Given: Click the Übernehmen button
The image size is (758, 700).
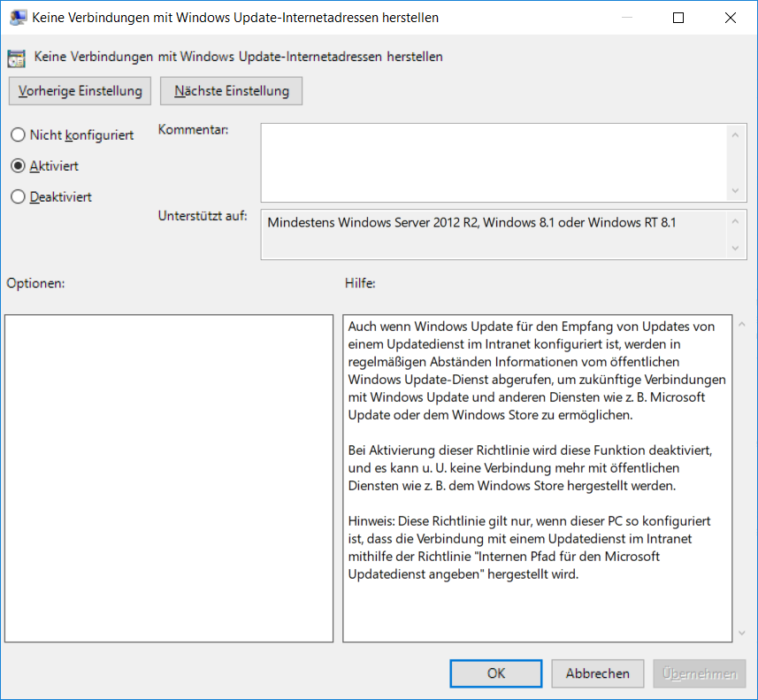Looking at the screenshot, I should 699,673.
